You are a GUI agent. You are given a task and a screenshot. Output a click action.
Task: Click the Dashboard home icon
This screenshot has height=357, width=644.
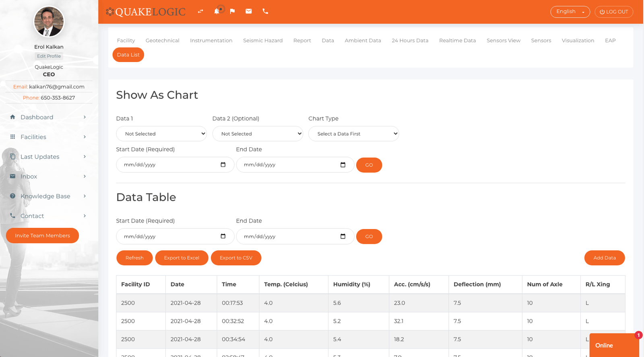(12, 117)
